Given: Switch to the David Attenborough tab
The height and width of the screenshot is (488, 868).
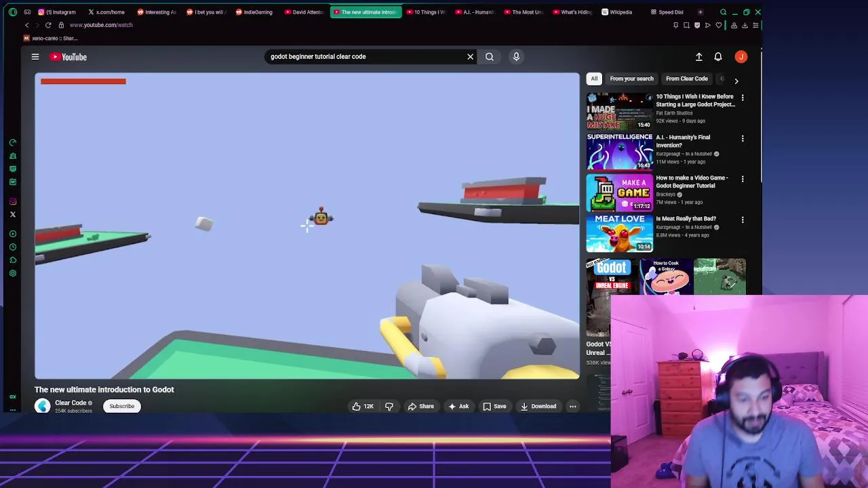Looking at the screenshot, I should click(x=304, y=12).
